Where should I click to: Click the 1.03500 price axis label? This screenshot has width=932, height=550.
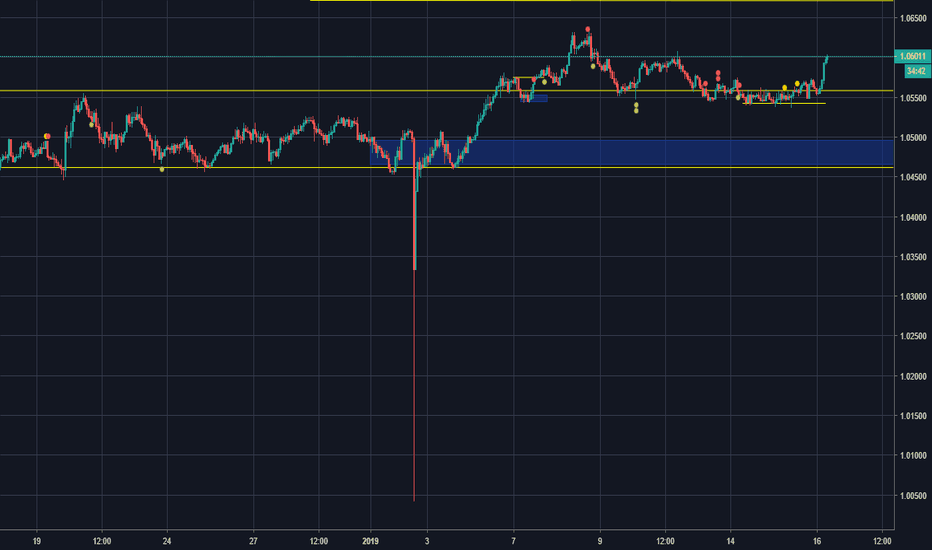(913, 257)
